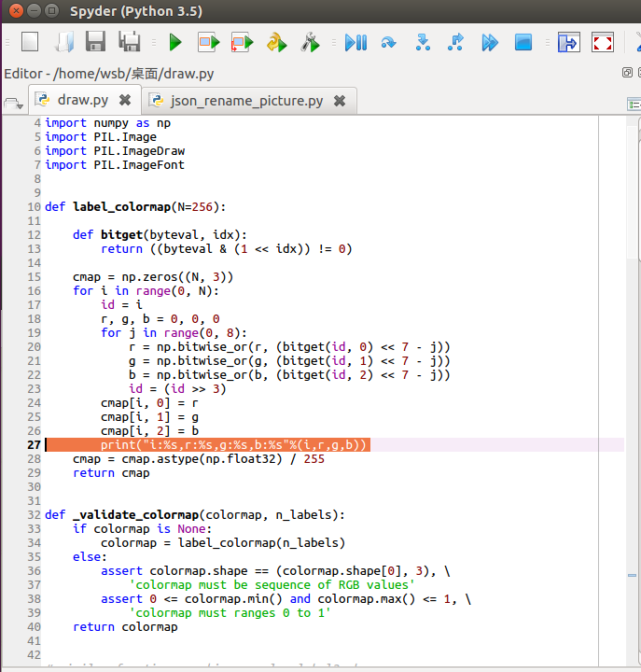Click line number 10 in the gutter
Viewport: 641px width, 672px height.
[x=34, y=207]
